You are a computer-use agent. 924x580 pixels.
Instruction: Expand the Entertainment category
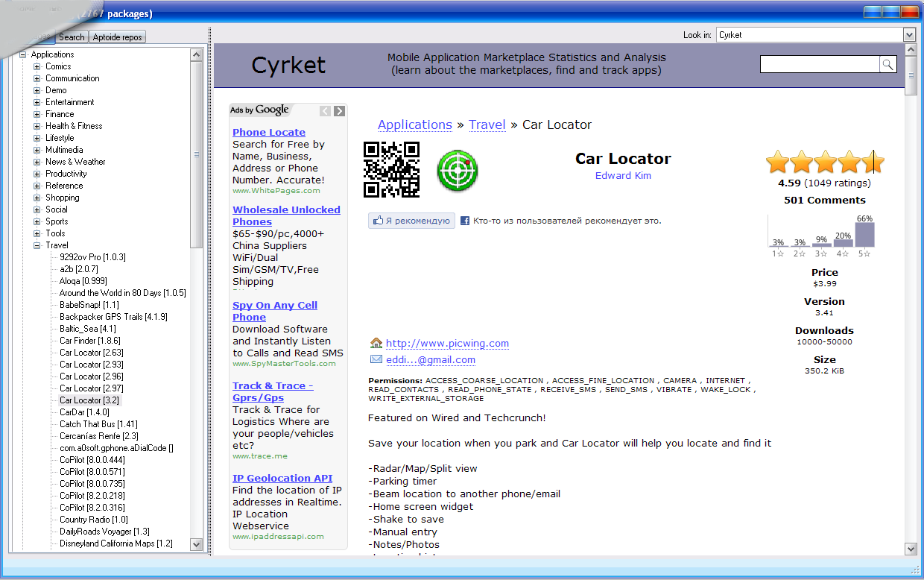pos(37,102)
